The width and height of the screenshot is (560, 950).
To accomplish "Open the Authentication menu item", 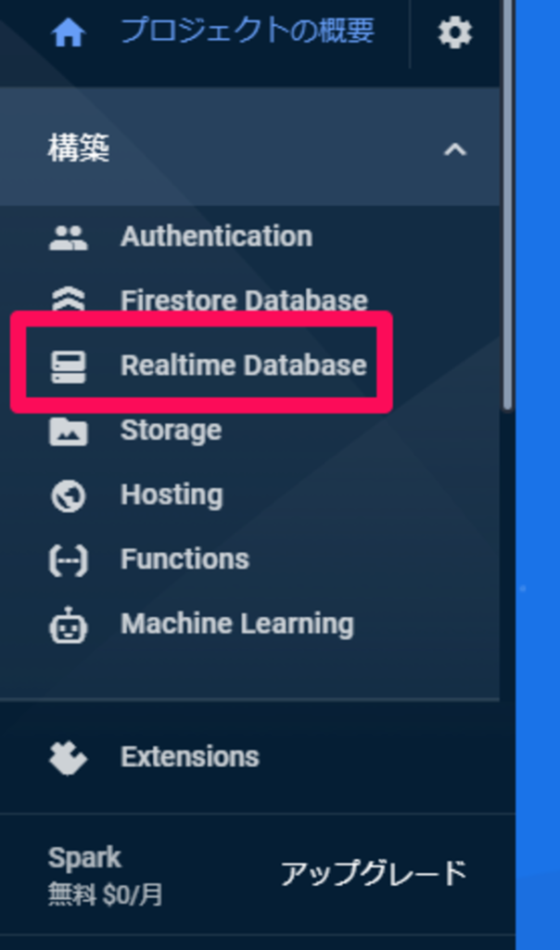I will [216, 237].
